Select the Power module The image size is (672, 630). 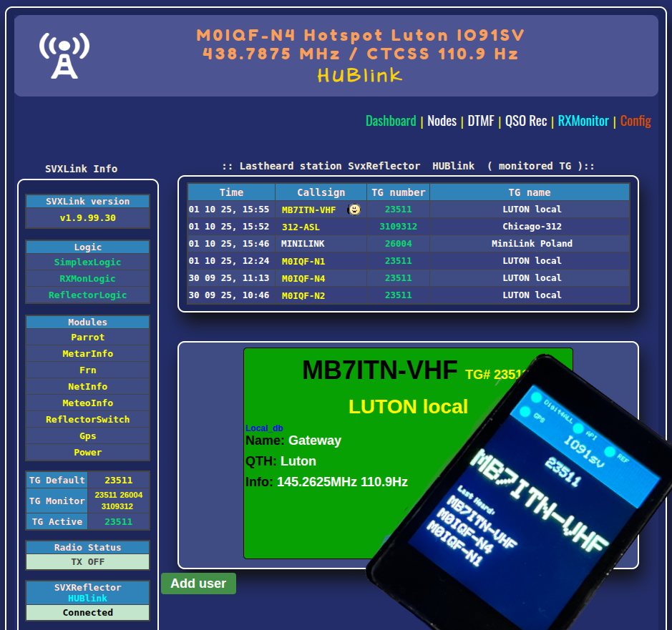tap(87, 453)
